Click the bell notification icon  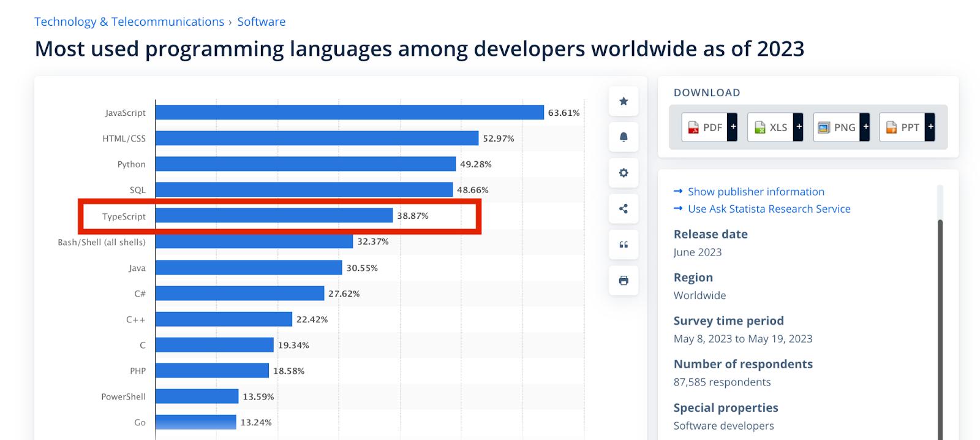[624, 137]
